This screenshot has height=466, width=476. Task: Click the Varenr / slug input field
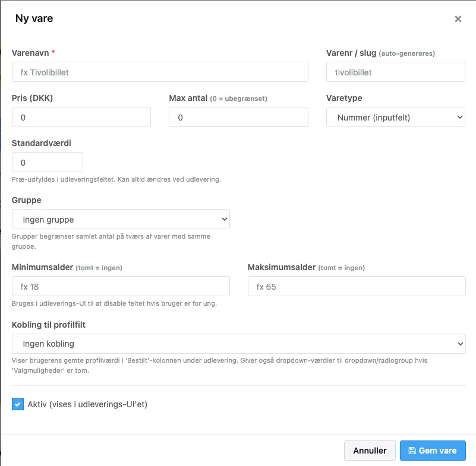pyautogui.click(x=396, y=72)
